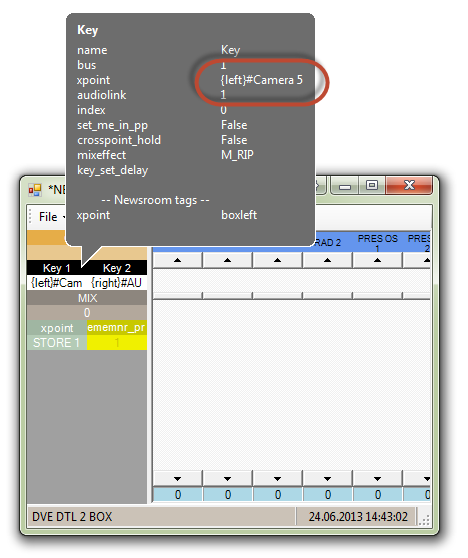Click the first column's down arrow
Screen dimensions: 468x558
tap(177, 479)
